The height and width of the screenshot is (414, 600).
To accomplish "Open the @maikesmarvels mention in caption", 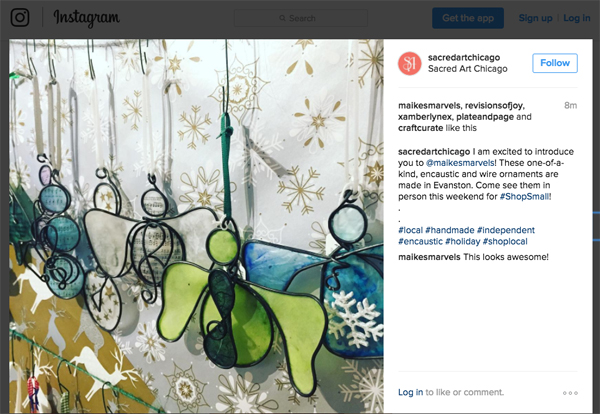I will click(460, 163).
